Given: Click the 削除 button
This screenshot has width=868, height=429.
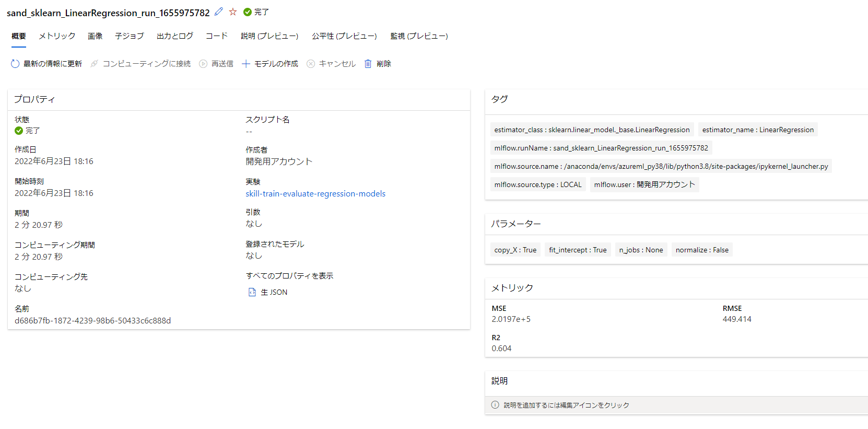Looking at the screenshot, I should tap(378, 64).
